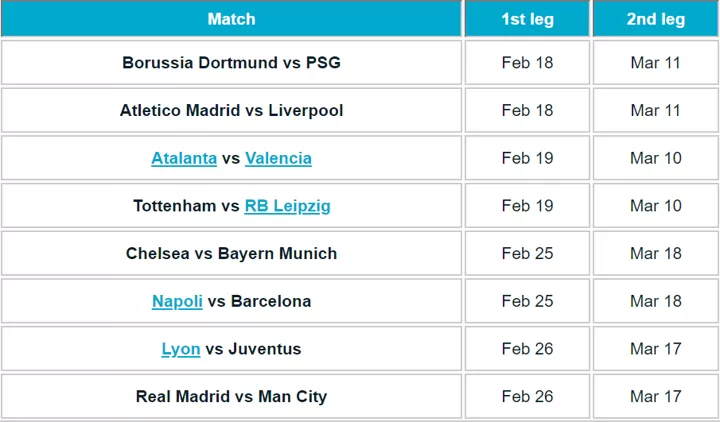Click Mar 17 date for Real Madrid match

click(x=656, y=396)
